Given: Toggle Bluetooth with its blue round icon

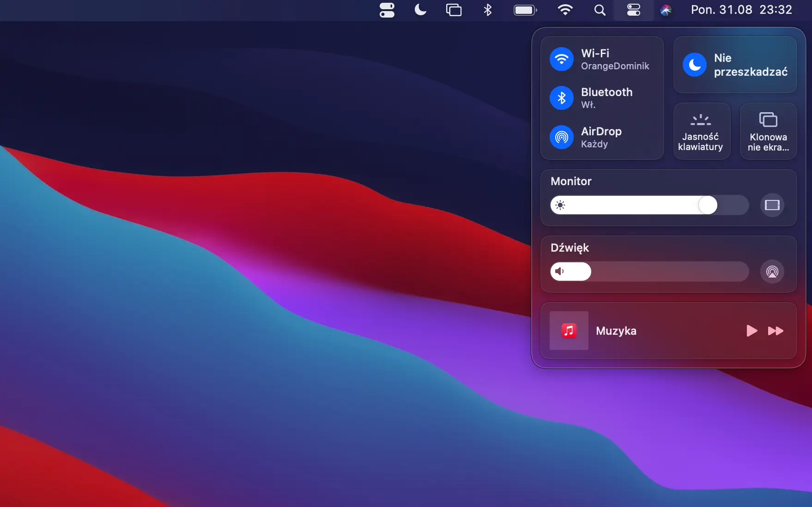Looking at the screenshot, I should point(562,98).
